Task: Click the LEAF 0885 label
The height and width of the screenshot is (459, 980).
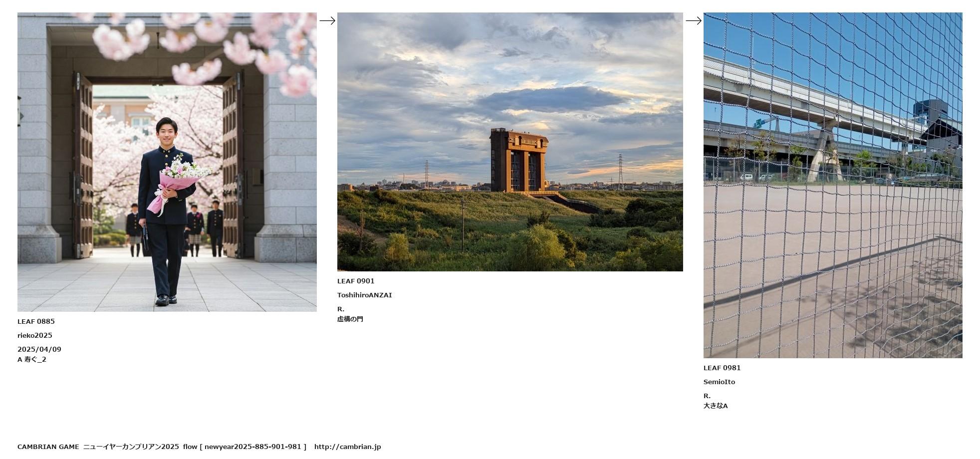Action: coord(36,321)
